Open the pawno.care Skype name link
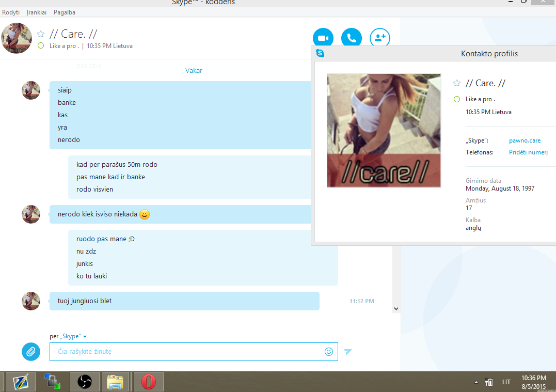The image size is (556, 392). pos(525,140)
